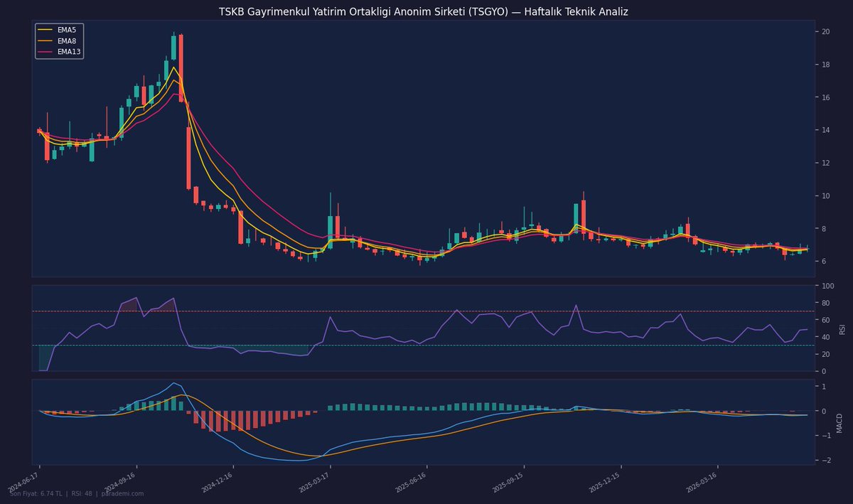Click the 100 tick on RSI axis
The width and height of the screenshot is (853, 504).
click(828, 286)
